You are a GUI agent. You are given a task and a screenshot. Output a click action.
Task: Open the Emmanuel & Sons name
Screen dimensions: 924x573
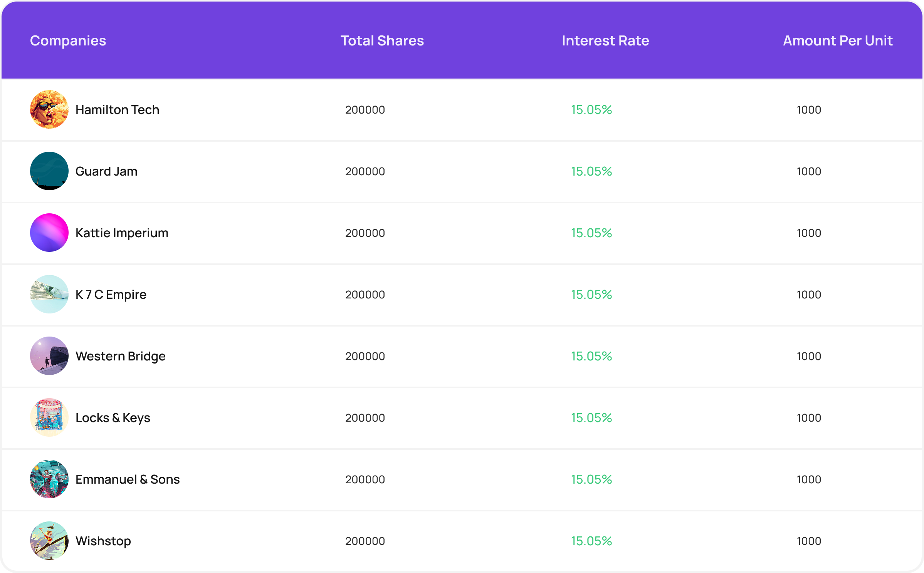tap(128, 479)
